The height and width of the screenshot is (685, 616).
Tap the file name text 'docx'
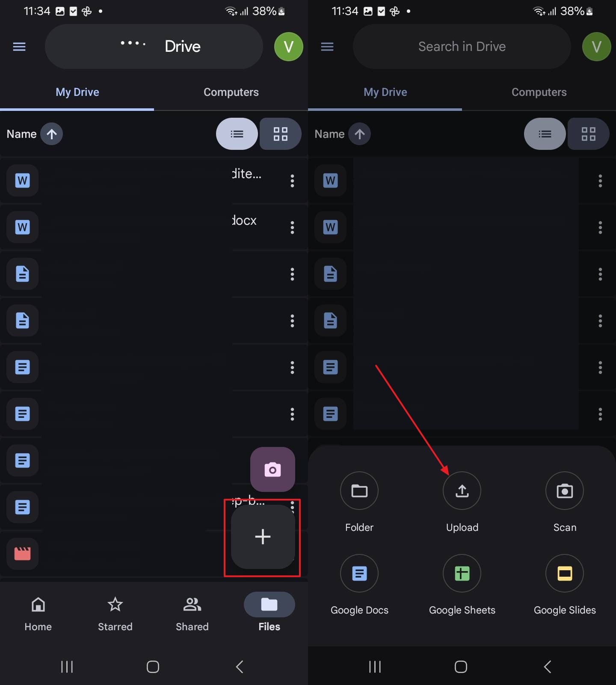244,220
